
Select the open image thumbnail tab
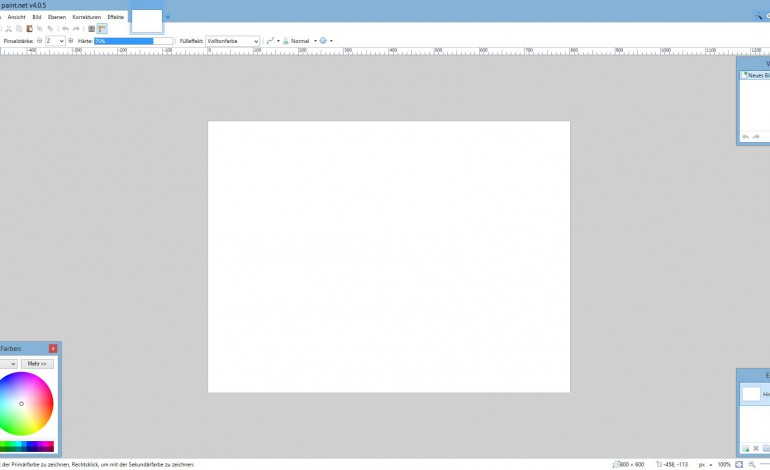click(x=147, y=21)
